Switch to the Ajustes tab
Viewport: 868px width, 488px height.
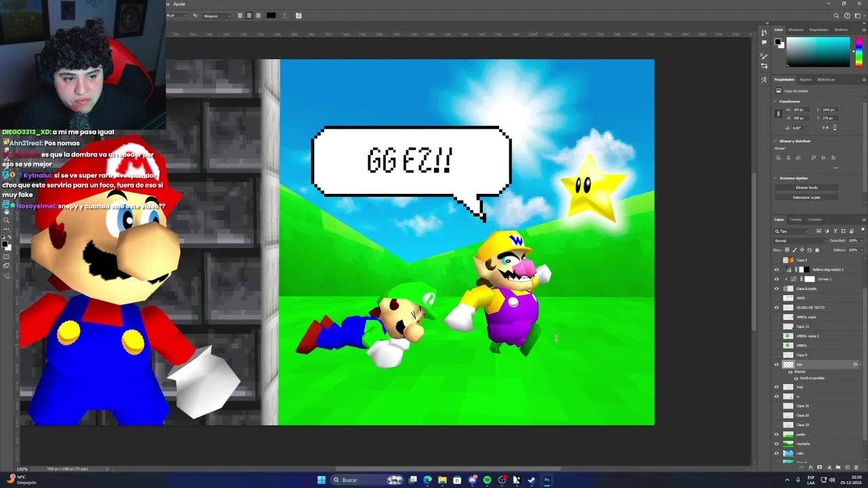click(806, 79)
